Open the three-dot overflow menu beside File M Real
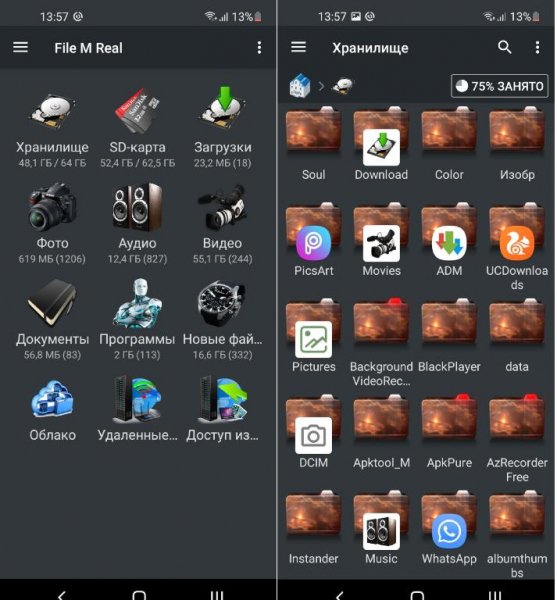 tap(259, 47)
